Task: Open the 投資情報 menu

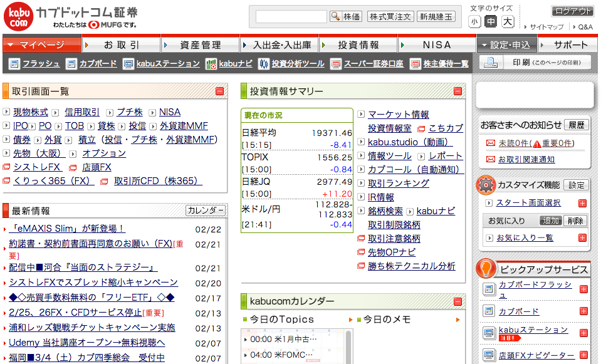Action: click(358, 45)
